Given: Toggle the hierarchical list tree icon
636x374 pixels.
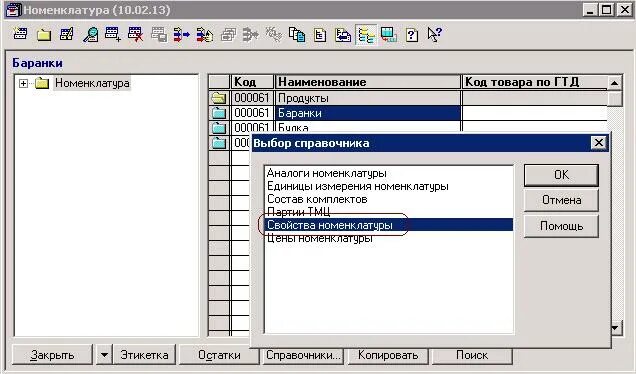Looking at the screenshot, I should click(366, 35).
